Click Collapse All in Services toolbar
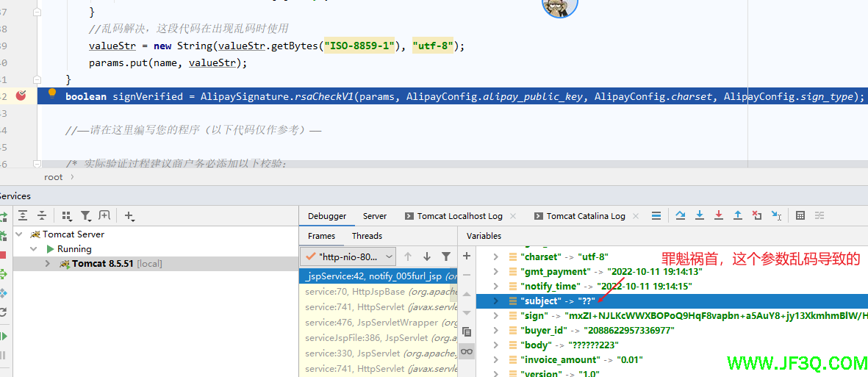The width and height of the screenshot is (868, 377). pos(42,215)
